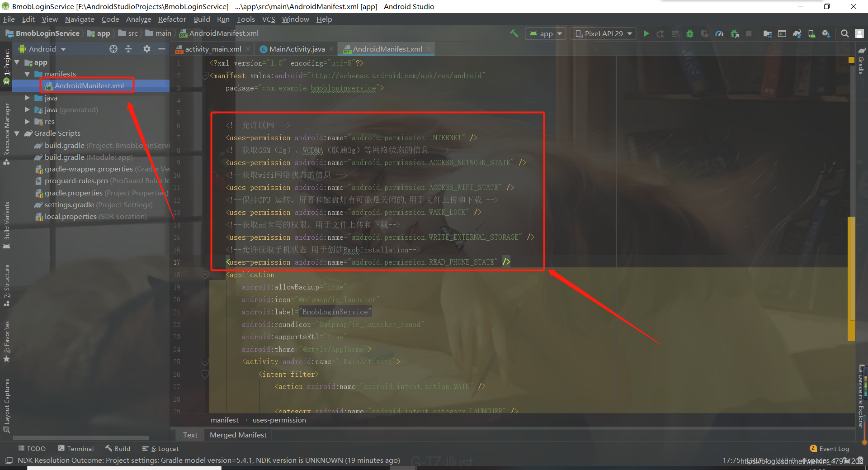Switch to the Merged Manifest tab
868x470 pixels.
point(238,435)
